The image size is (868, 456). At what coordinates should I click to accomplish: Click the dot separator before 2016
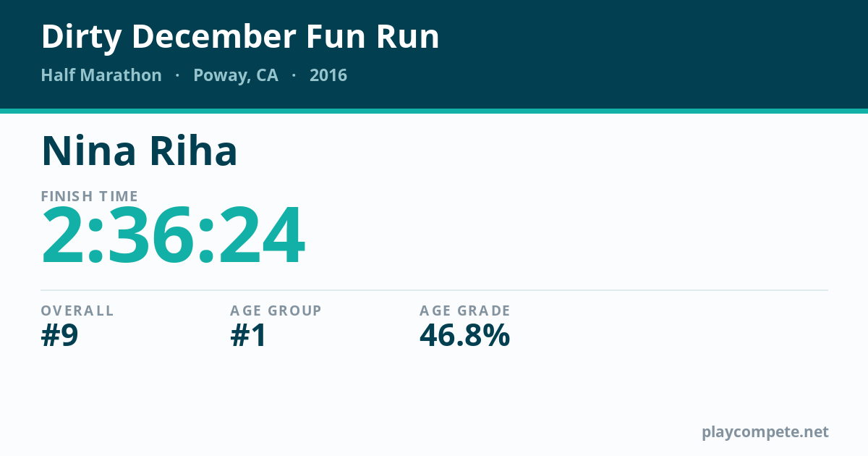[x=294, y=76]
